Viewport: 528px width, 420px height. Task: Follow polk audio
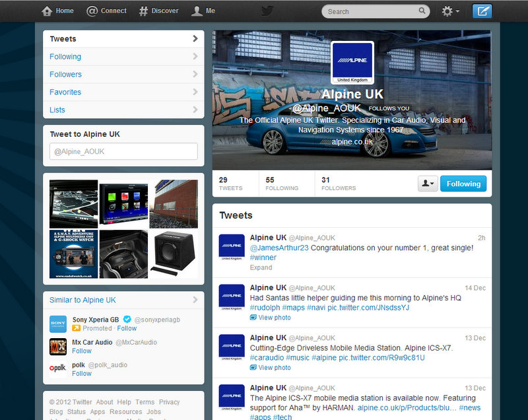[81, 374]
